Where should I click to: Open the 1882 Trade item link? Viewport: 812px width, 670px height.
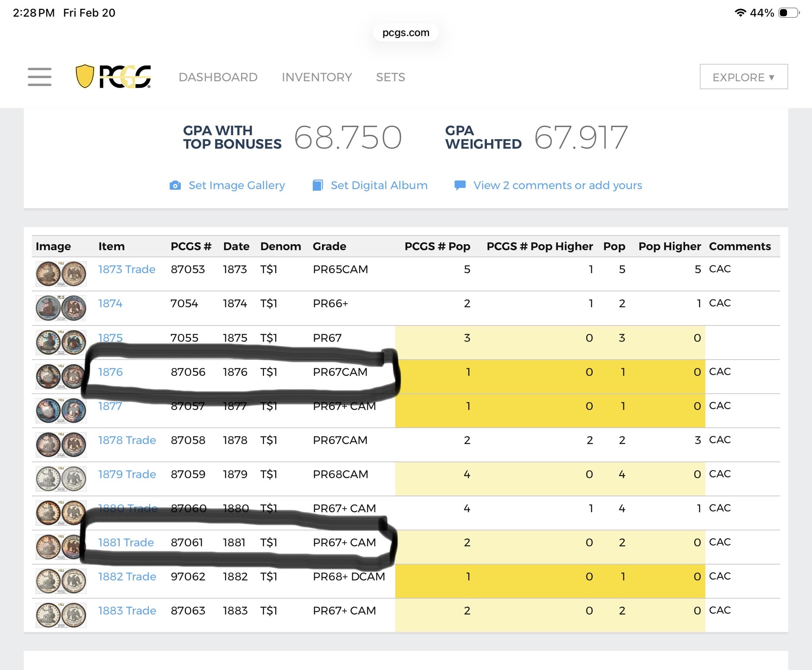[x=127, y=576]
